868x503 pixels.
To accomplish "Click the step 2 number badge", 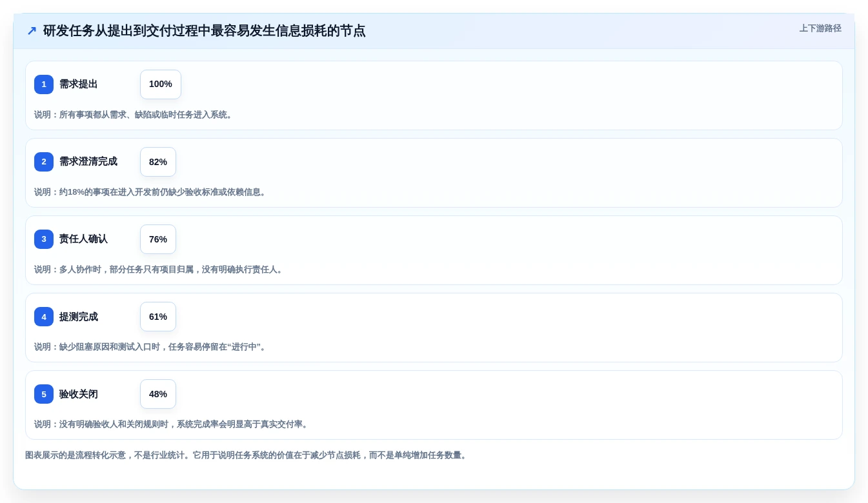I will coord(44,162).
